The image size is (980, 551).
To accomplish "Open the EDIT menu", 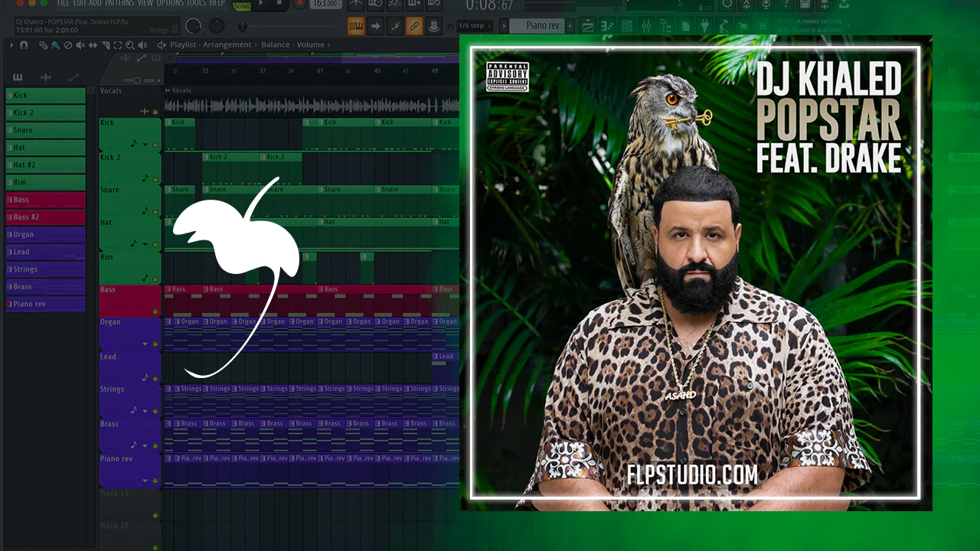I will click(x=79, y=3).
